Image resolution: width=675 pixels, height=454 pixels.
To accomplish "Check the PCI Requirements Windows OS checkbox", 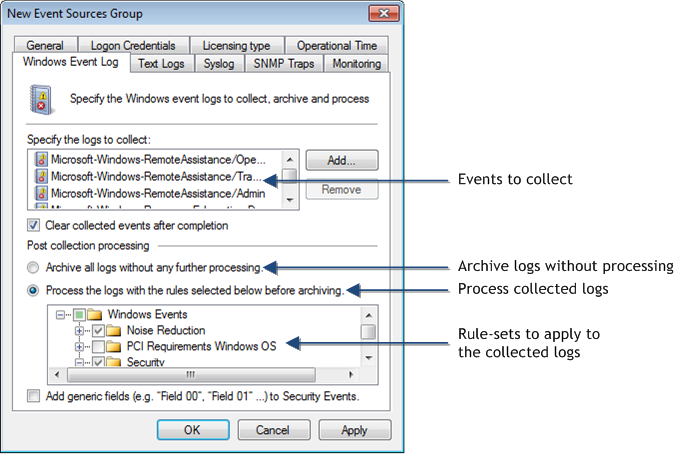I will [98, 346].
